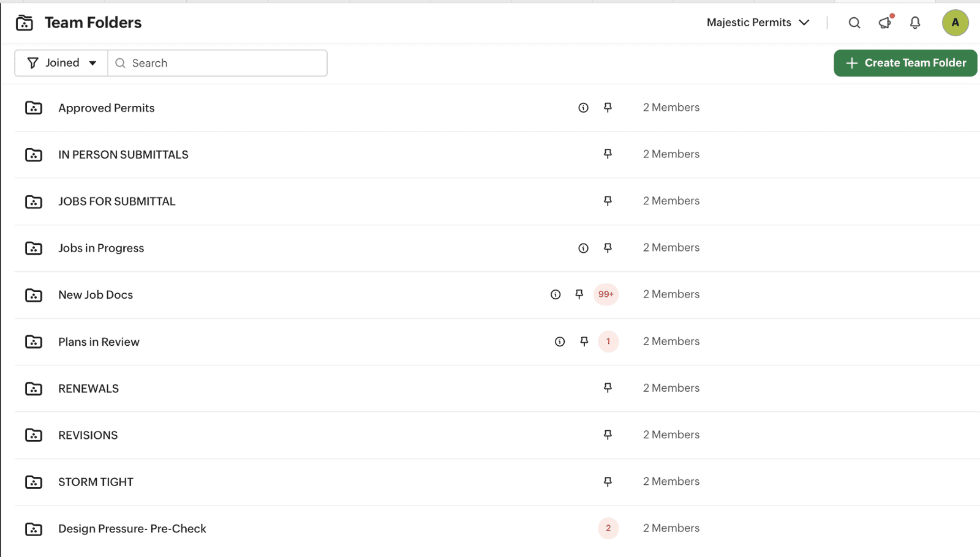Click Create Team Folder button
Screen dimensions: 980x557
coord(905,63)
